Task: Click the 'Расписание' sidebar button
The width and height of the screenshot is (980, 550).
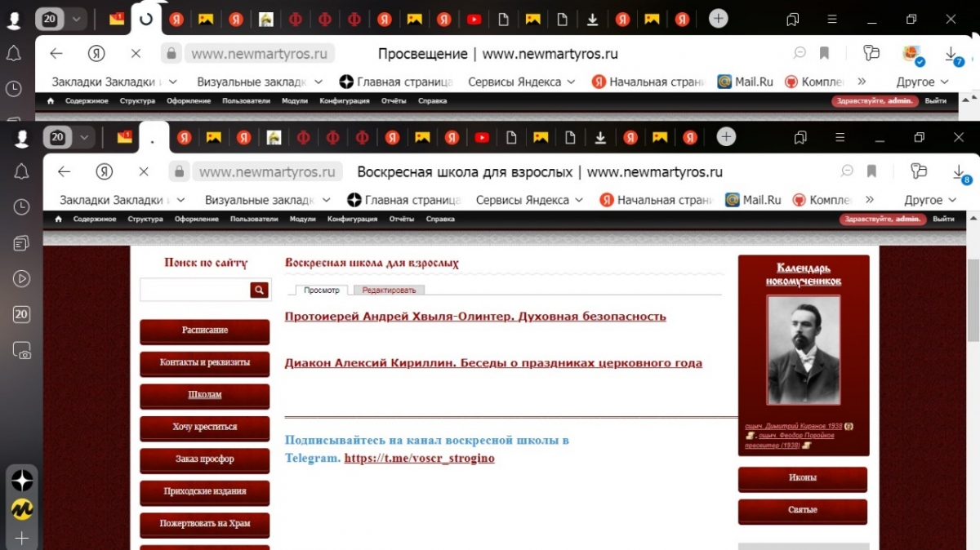Action: point(204,330)
